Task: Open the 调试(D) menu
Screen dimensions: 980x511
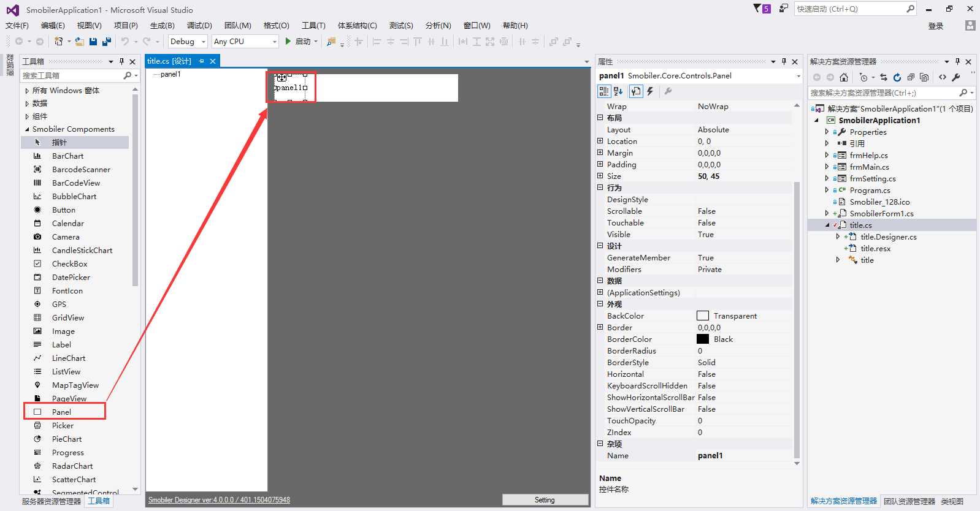Action: click(199, 26)
